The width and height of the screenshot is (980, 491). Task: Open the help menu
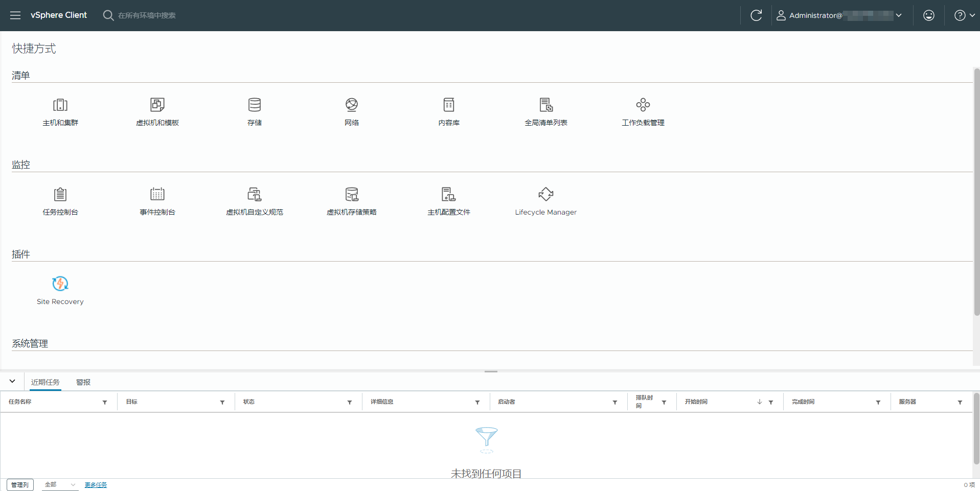964,15
